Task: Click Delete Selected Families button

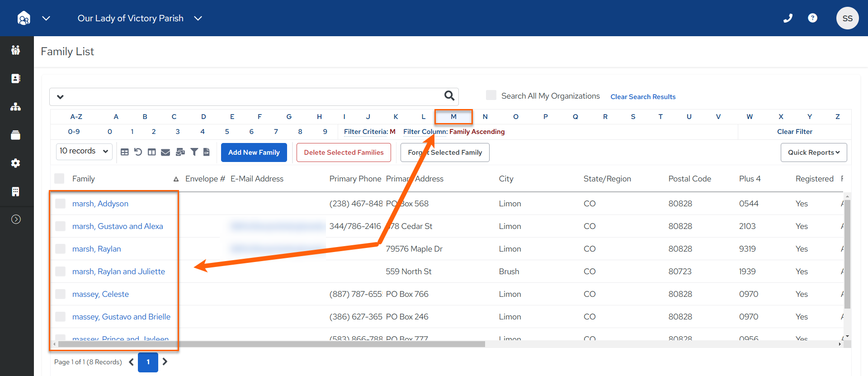Action: pos(344,152)
